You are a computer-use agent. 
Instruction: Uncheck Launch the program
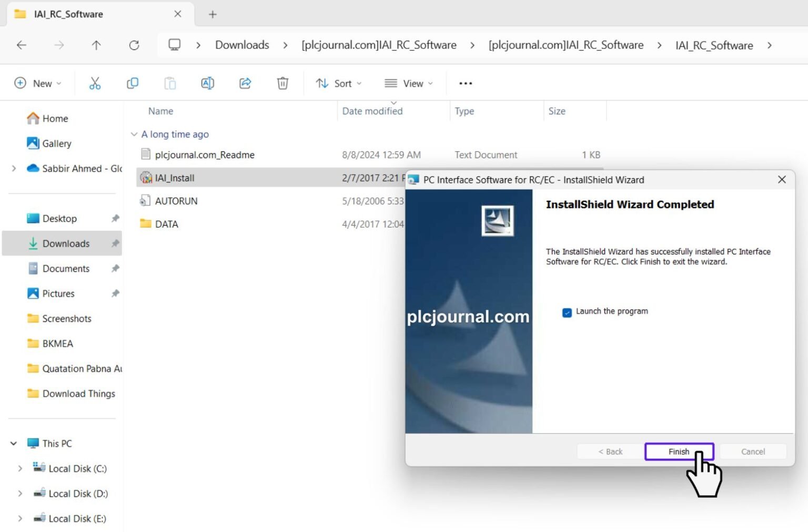[x=567, y=312]
